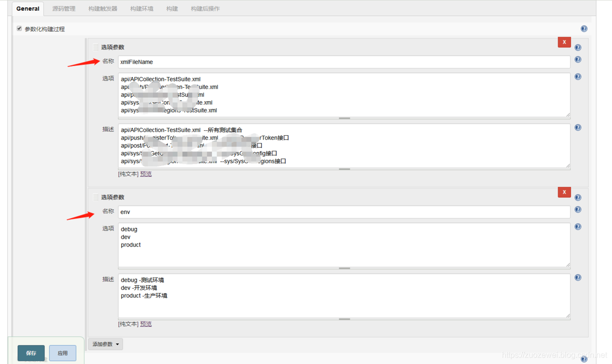Click name field containing xmlFileName
The width and height of the screenshot is (612, 364).
pyautogui.click(x=344, y=62)
